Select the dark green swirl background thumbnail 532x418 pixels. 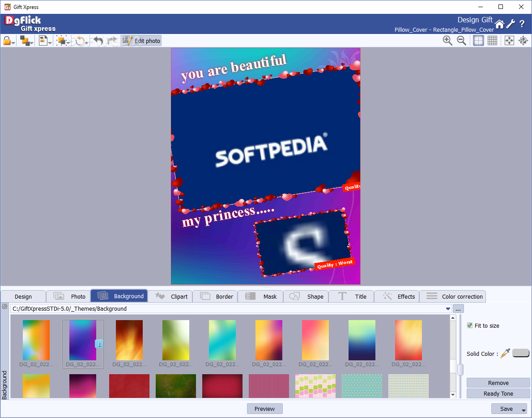tap(176, 386)
